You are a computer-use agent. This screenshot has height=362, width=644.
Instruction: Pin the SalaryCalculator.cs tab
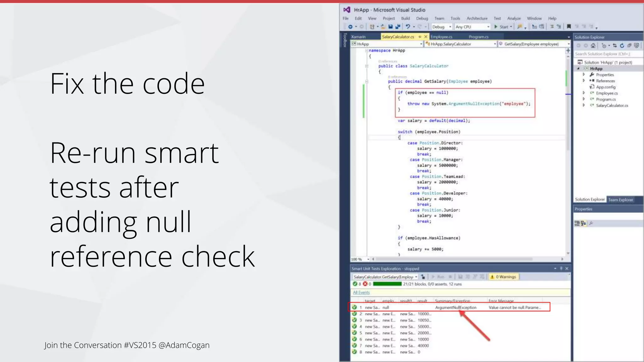coord(420,37)
